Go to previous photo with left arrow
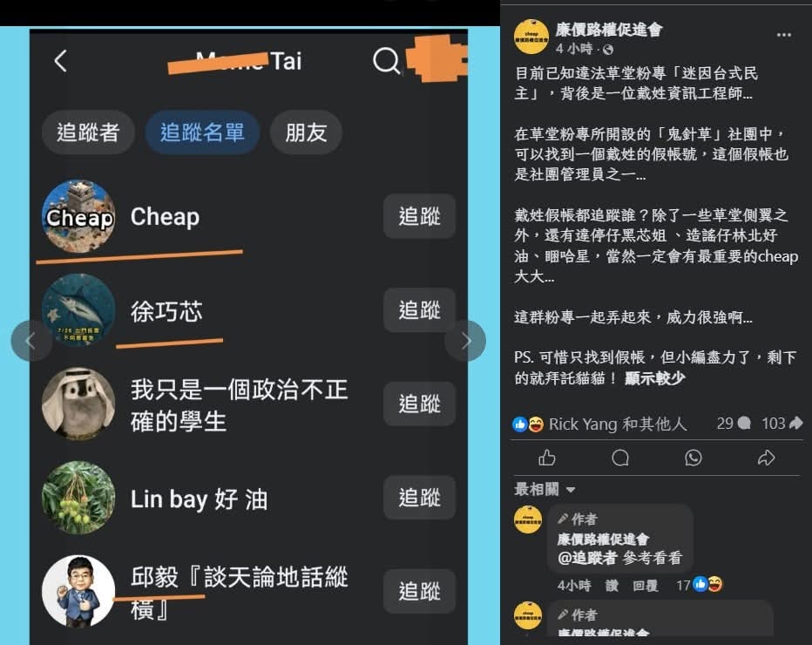The height and width of the screenshot is (645, 812). [31, 341]
